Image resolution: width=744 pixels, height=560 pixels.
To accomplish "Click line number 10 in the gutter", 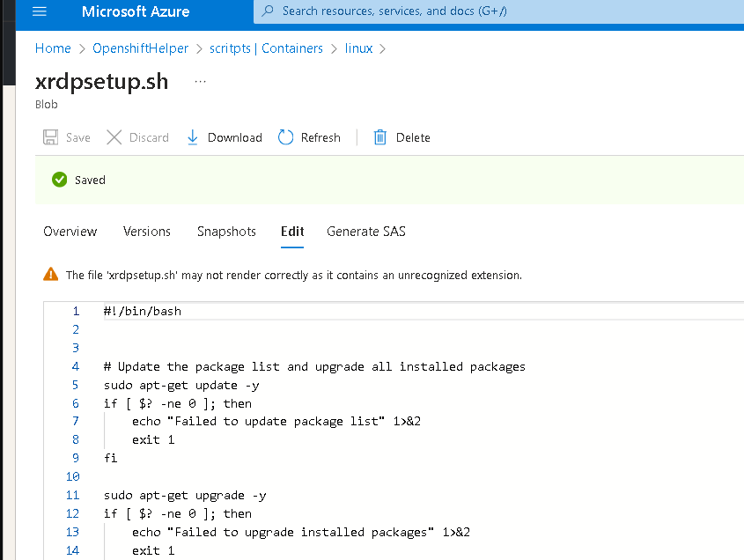I will click(x=72, y=476).
